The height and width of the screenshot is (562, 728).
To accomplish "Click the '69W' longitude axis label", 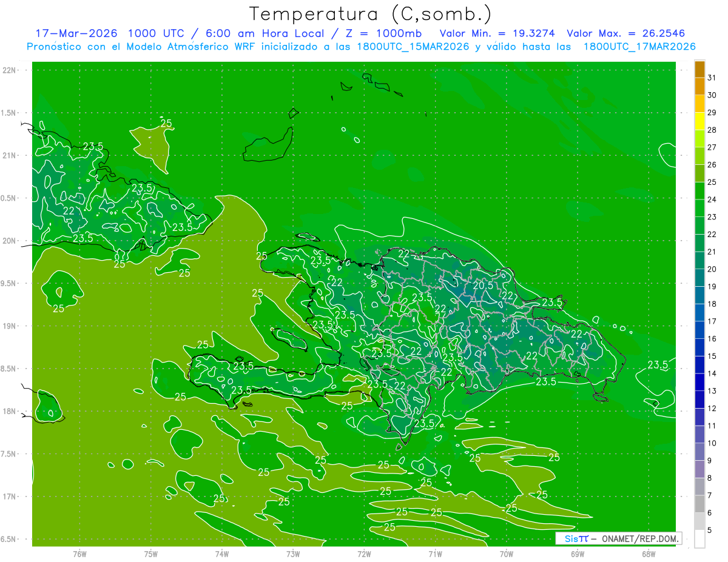I will click(x=578, y=555).
